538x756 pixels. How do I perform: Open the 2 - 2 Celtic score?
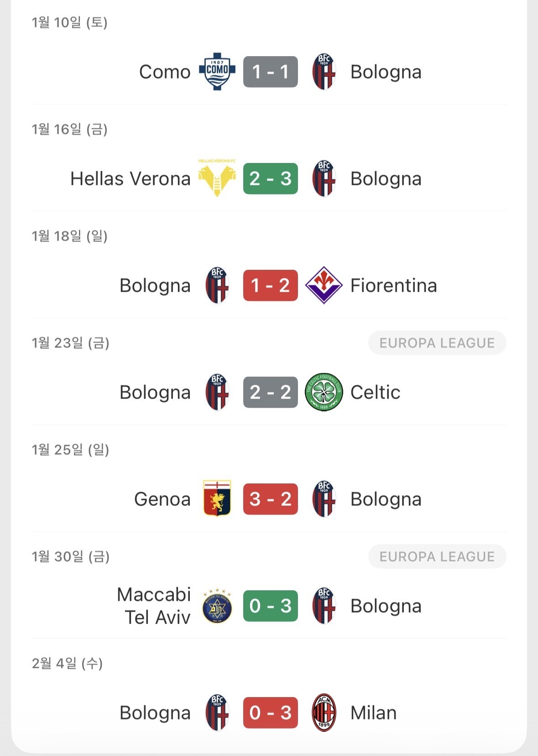271,392
